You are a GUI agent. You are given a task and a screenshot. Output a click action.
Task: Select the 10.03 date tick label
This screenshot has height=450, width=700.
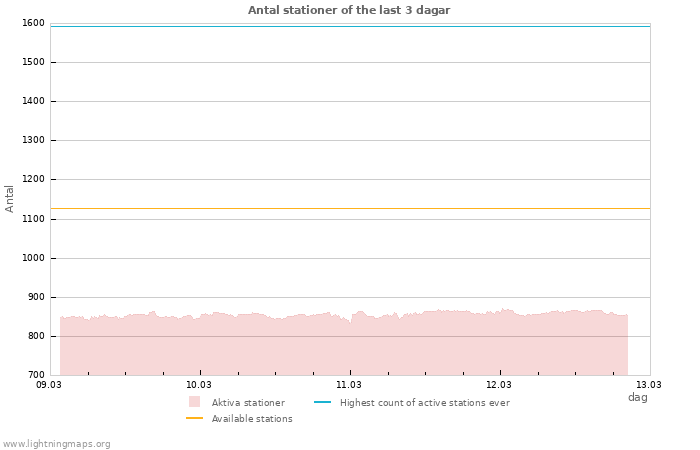199,384
